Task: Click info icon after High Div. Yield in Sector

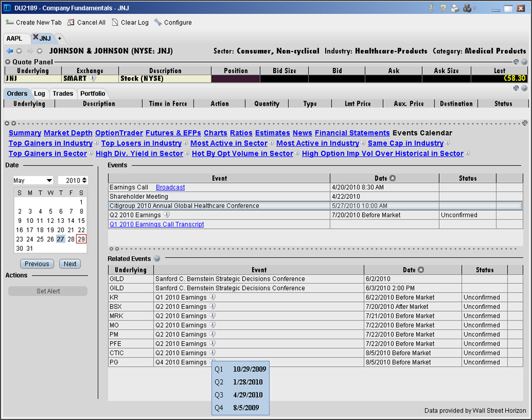Action: click(186, 153)
